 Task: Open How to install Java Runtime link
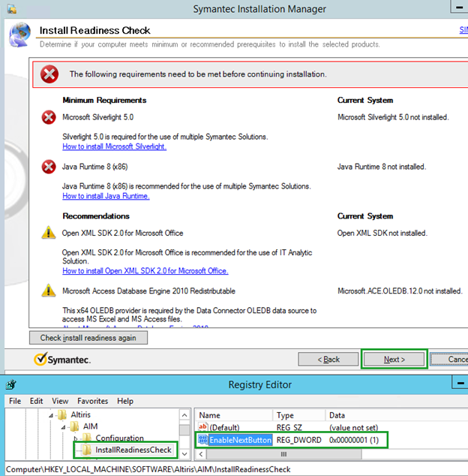tap(106, 196)
